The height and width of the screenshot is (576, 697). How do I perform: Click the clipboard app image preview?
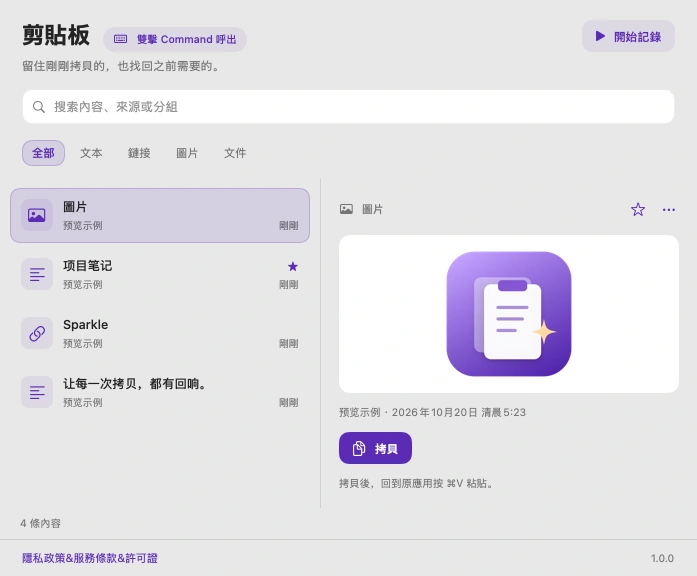tap(509, 314)
